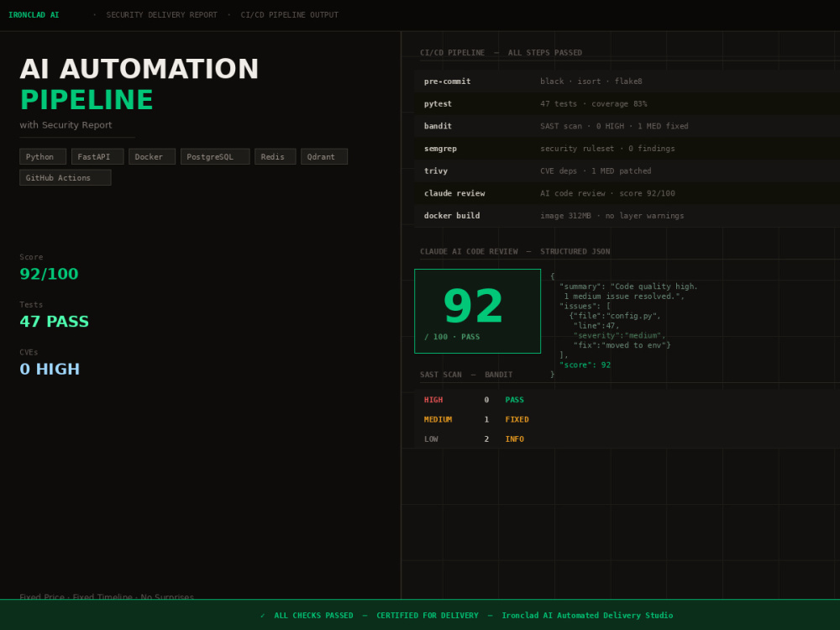Click the FIXED status in MEDIUM row

[x=517, y=419]
